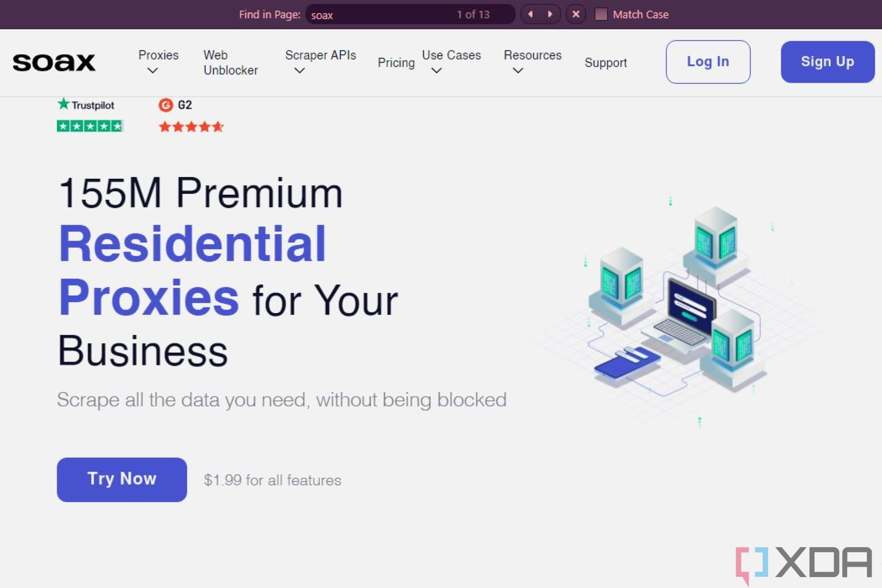882x588 pixels.
Task: Click the Sign Up button
Action: tap(827, 62)
